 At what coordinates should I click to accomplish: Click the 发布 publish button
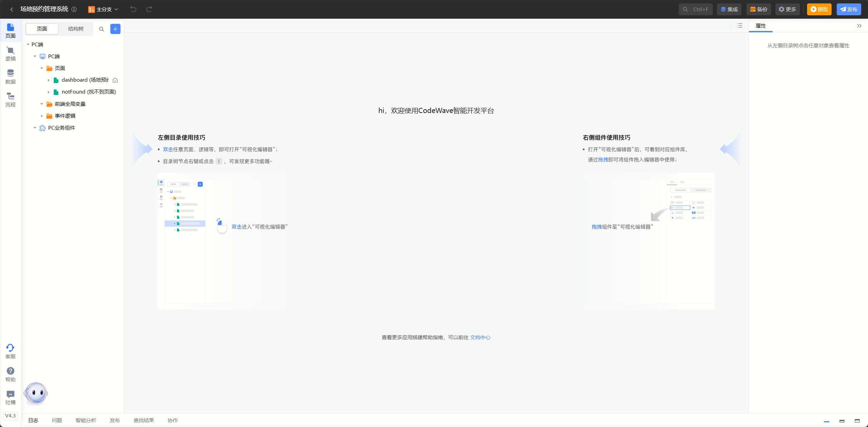point(849,9)
